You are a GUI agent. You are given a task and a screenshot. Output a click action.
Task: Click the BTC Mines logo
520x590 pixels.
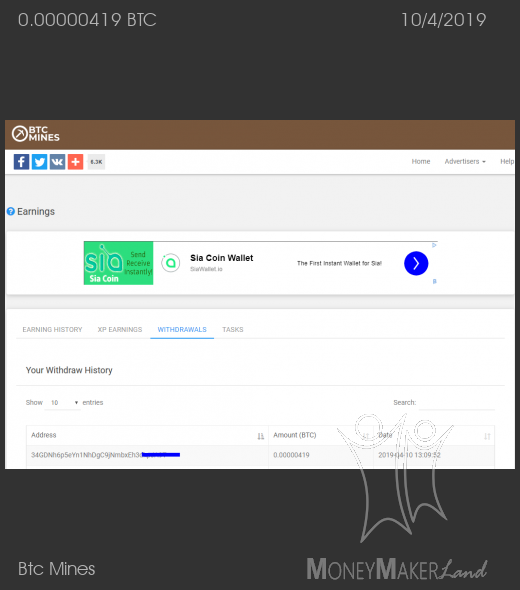[35, 134]
